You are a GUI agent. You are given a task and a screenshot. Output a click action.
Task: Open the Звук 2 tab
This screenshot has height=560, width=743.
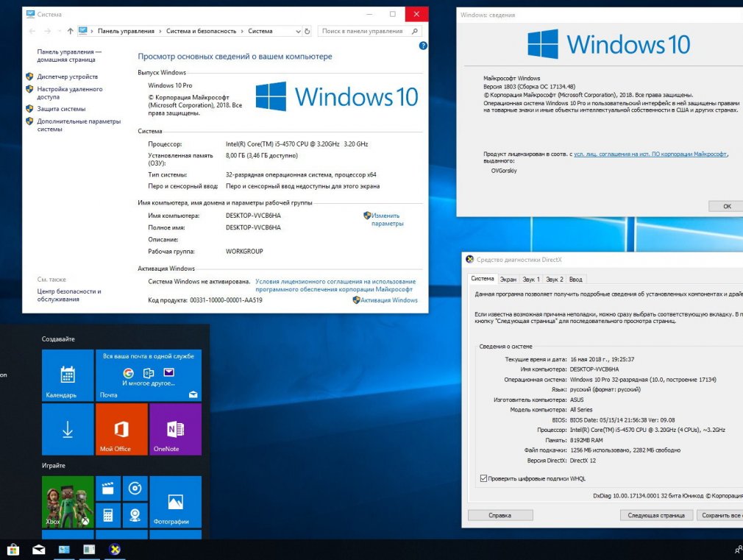point(555,280)
